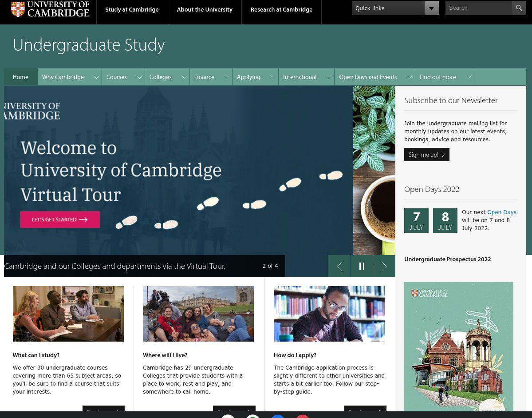
Task: Open the Applying navigation item
Action: point(248,77)
